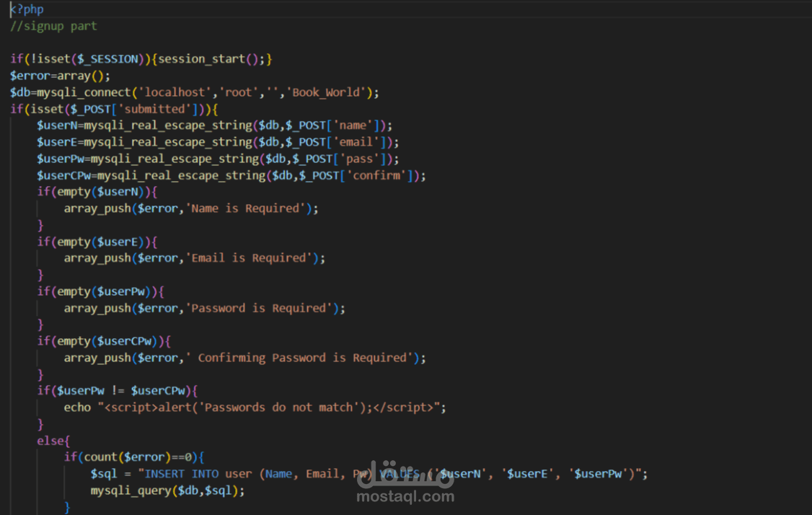812x515 pixels.
Task: Click the $userE assignment line
Action: (218, 142)
